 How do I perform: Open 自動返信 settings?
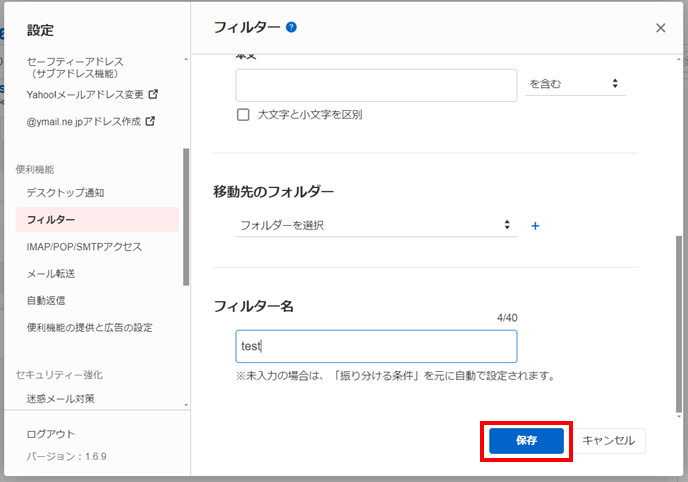46,300
